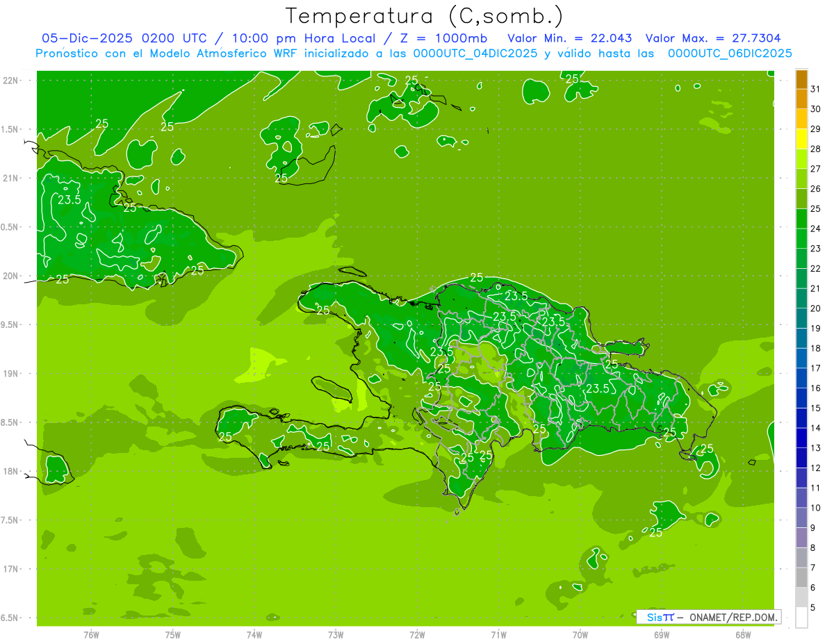Viewport: 834px width, 644px height.
Task: Click the 17N latitude axis label
Action: pyautogui.click(x=11, y=569)
